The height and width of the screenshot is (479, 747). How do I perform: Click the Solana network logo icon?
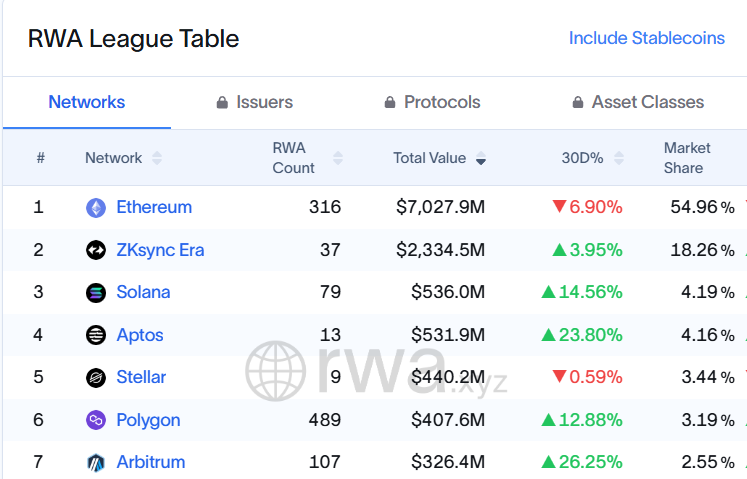coord(96,293)
